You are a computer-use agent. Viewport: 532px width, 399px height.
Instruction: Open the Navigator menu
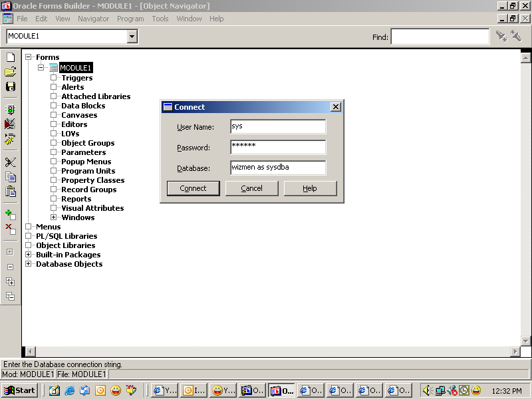[93, 19]
